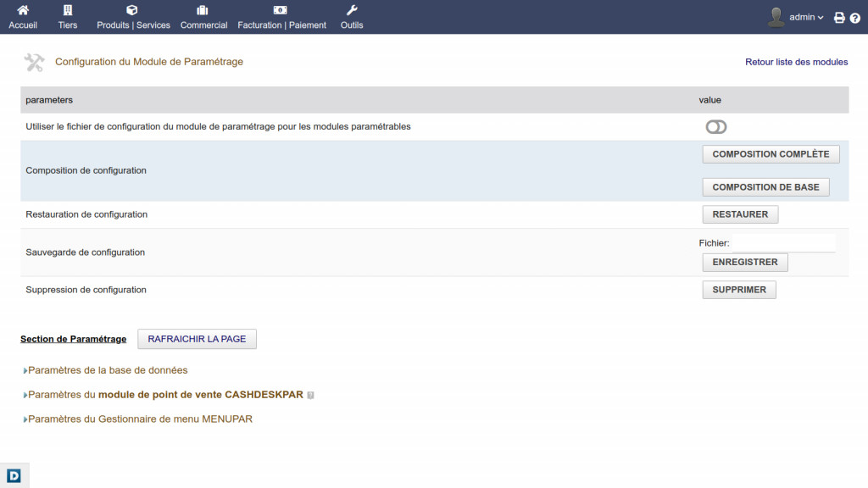Open the Outils wrench icon
This screenshot has height=488, width=868.
point(352,10)
